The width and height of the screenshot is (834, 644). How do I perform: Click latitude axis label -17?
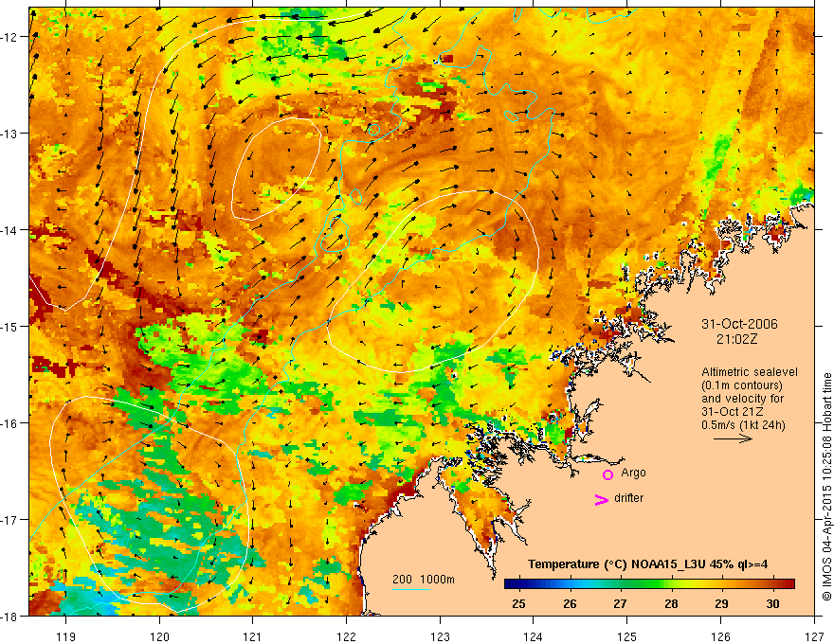point(9,519)
